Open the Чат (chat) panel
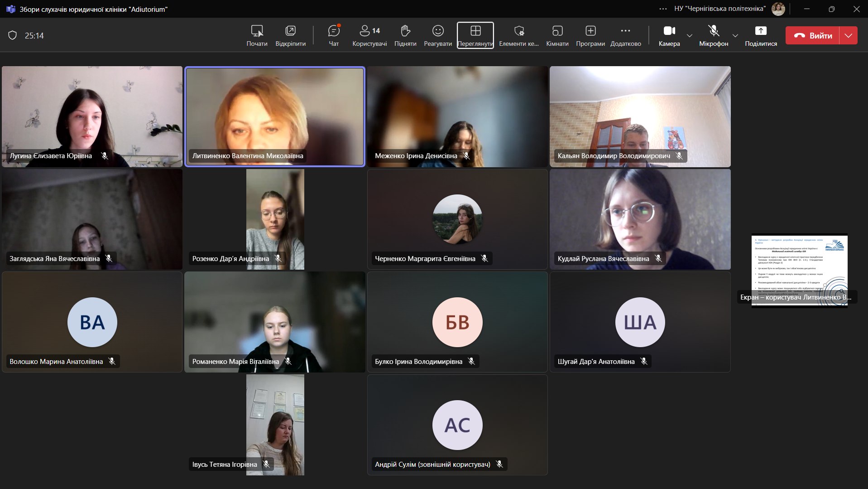868x489 pixels. tap(334, 35)
